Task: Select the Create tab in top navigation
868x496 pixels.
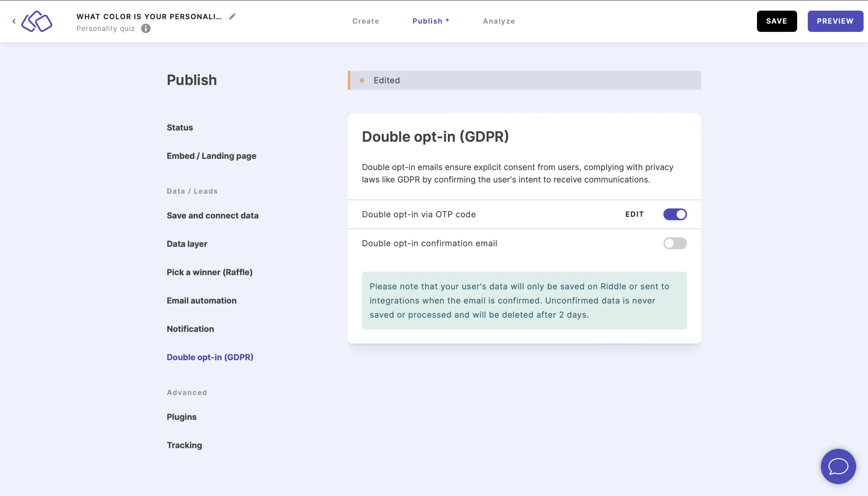Action: pyautogui.click(x=366, y=21)
